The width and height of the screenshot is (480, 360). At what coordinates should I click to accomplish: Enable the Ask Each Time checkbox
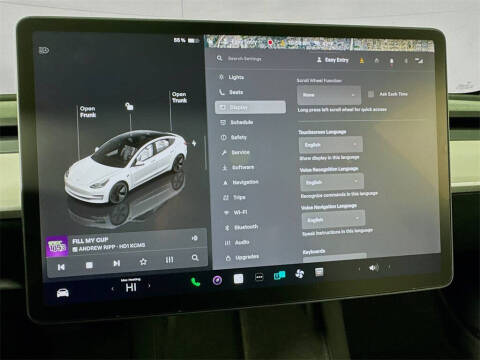[371, 94]
